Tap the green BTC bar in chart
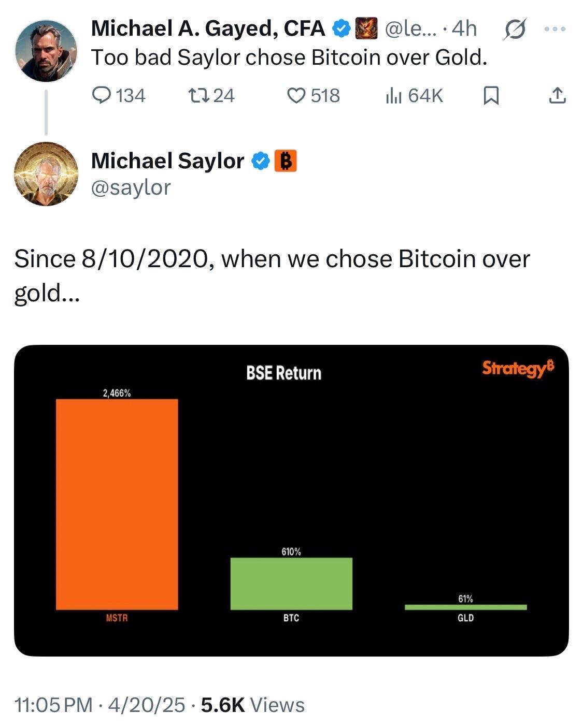The image size is (583, 728). [291, 584]
